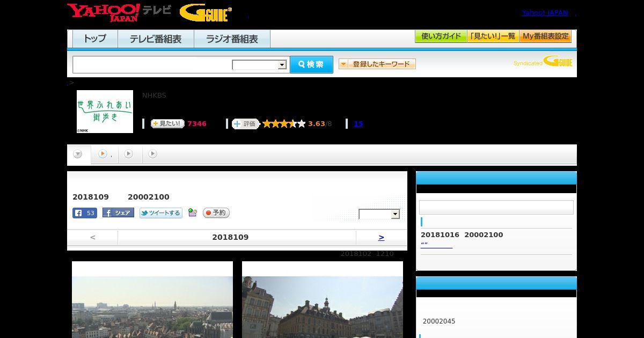The height and width of the screenshot is (338, 644).
Task: Select the down-arrow program tab
Action: point(78,154)
